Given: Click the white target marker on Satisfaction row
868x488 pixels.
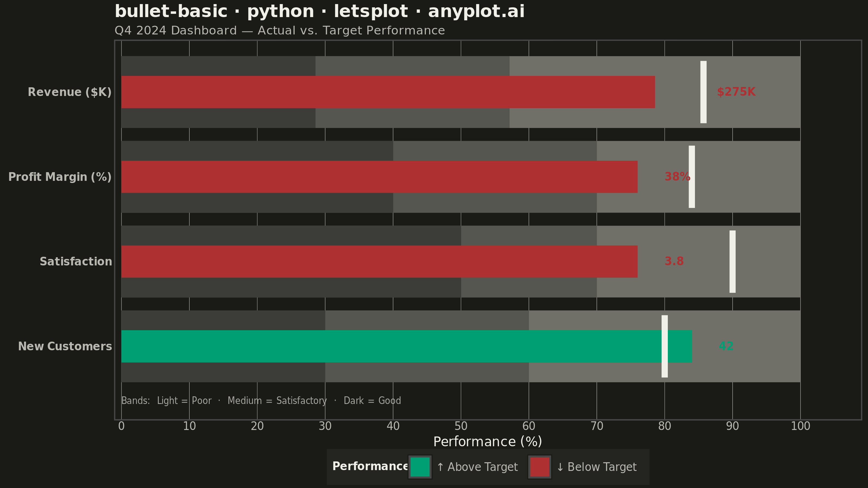Looking at the screenshot, I should coord(733,262).
